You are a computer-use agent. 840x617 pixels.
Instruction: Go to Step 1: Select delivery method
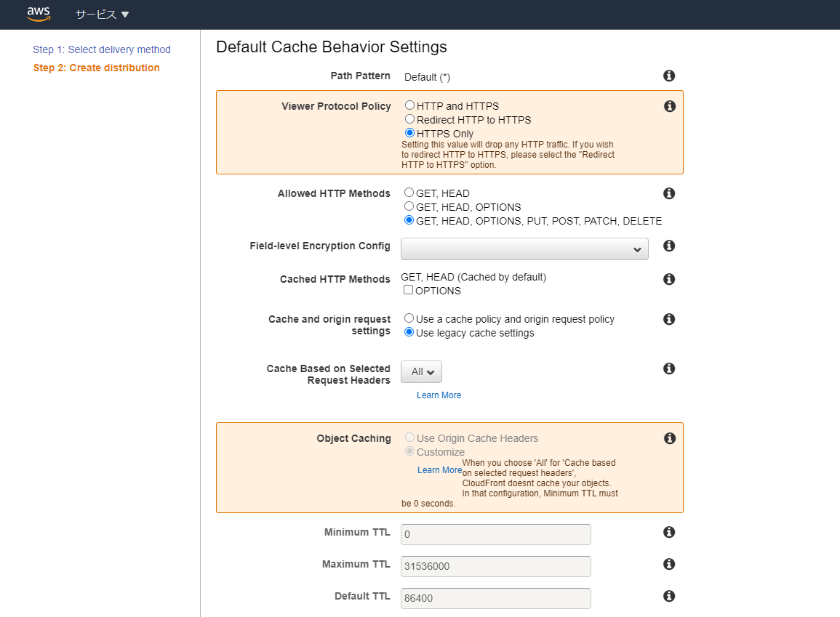(x=101, y=49)
